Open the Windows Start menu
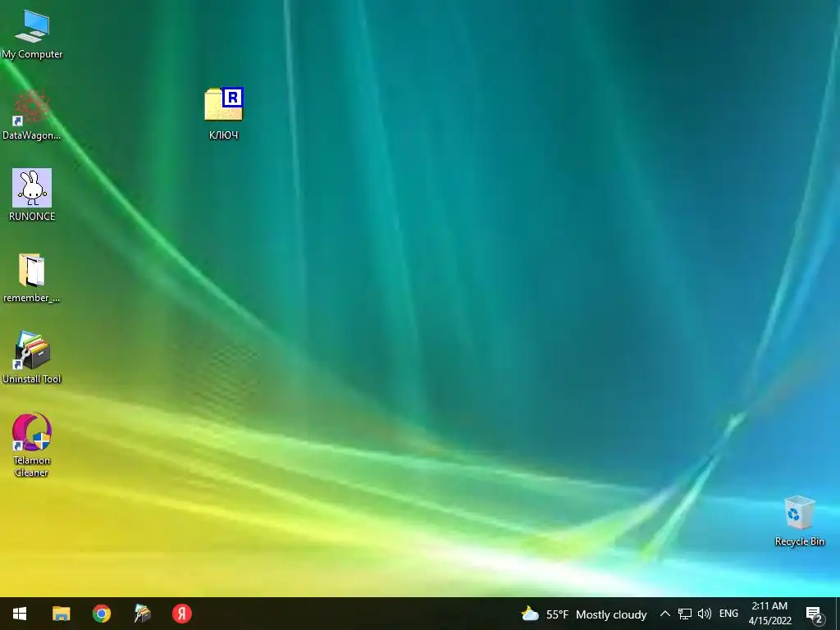 tap(20, 614)
